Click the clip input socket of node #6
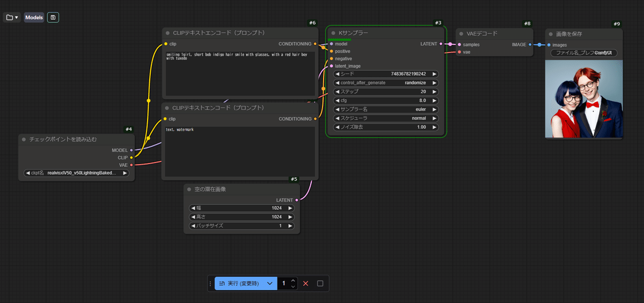Image resolution: width=644 pixels, height=303 pixels. (165, 44)
